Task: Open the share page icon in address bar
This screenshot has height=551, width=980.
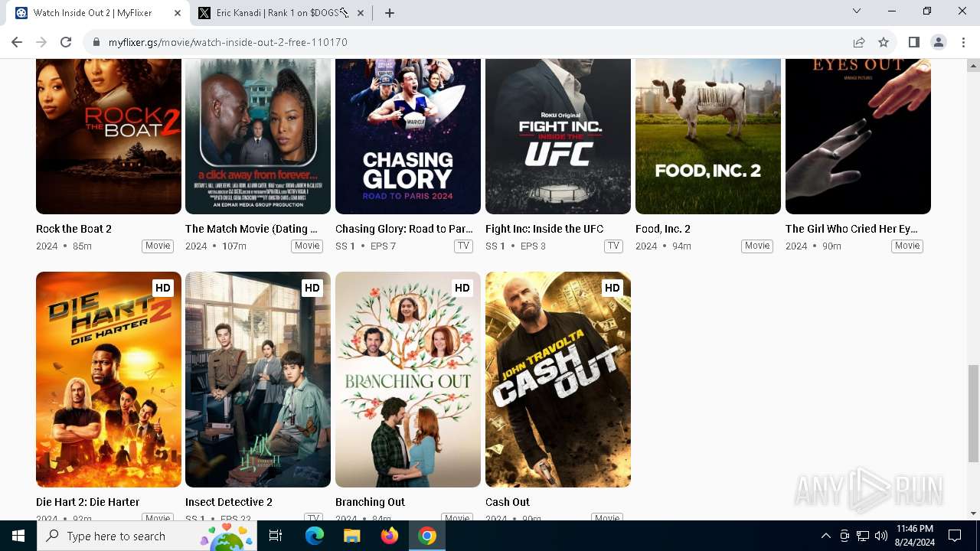Action: [859, 42]
